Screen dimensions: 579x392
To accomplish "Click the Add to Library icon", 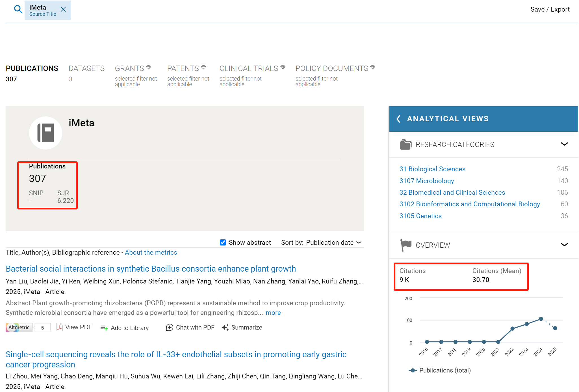I will [104, 328].
